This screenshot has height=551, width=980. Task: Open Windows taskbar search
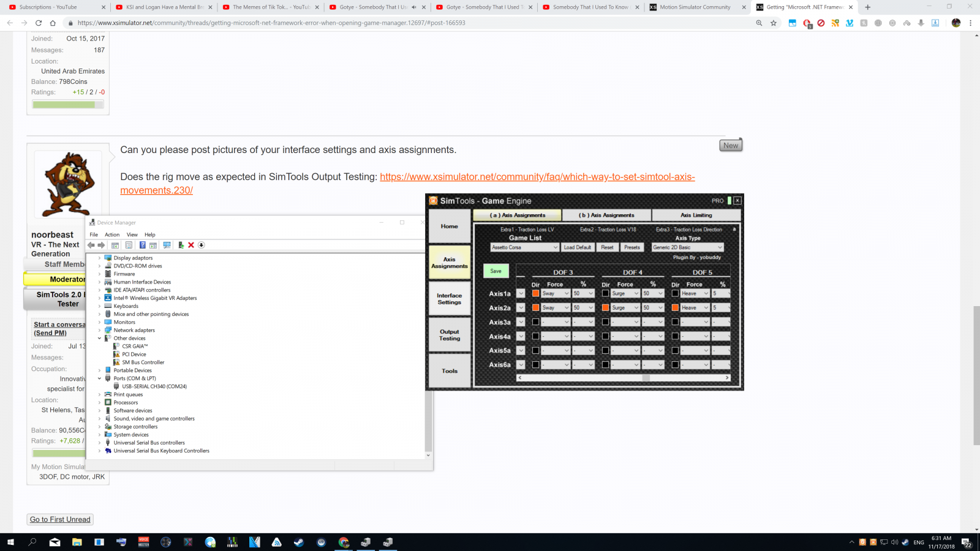[x=32, y=542]
